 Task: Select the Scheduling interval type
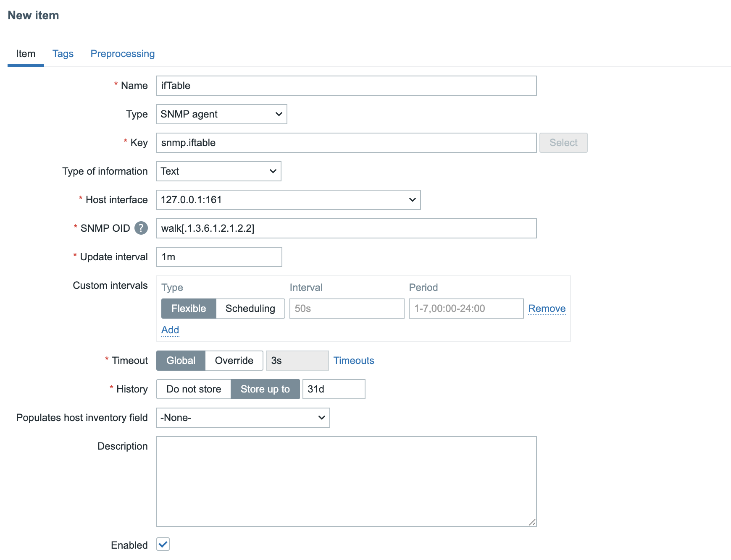point(250,308)
